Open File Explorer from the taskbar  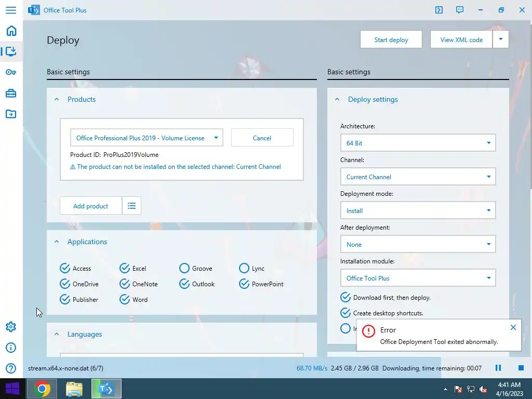(x=74, y=389)
